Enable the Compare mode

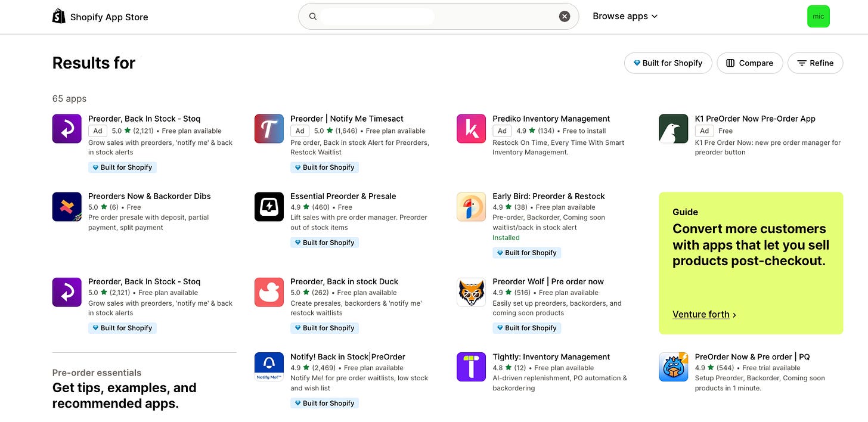[749, 63]
